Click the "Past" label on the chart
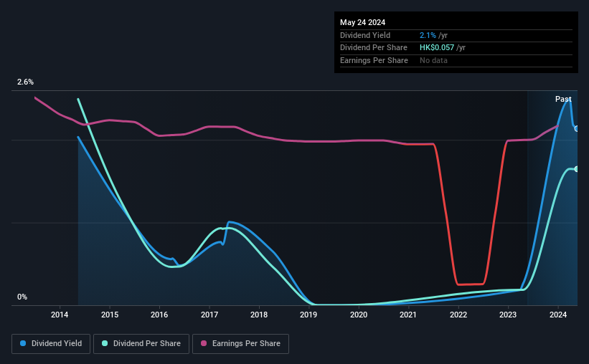Viewport: 589px width, 364px height. [x=563, y=99]
